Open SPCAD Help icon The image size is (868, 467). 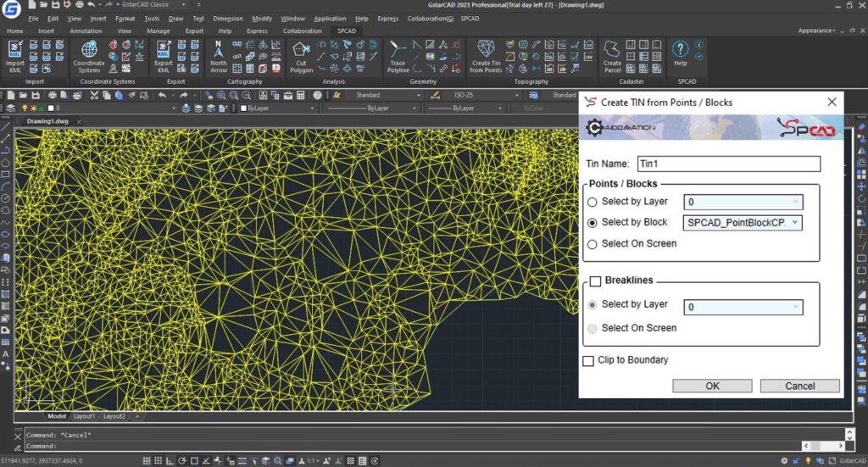(681, 53)
